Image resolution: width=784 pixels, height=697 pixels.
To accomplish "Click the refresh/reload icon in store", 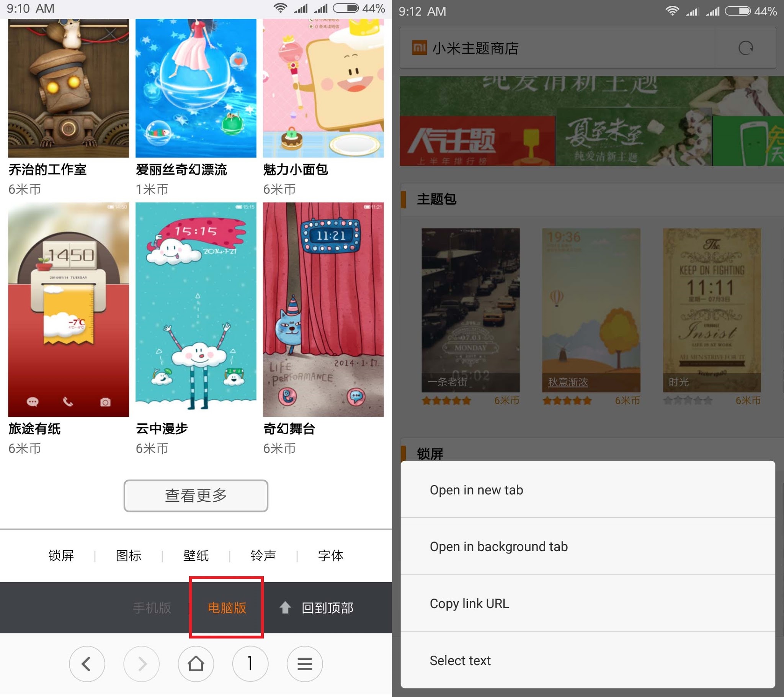I will click(x=745, y=48).
